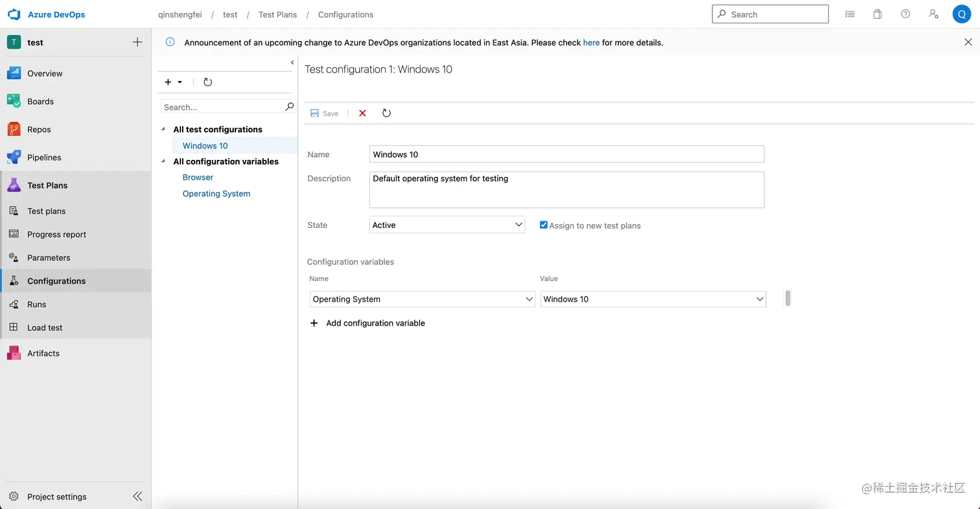Click the plus icon next to test project
980x509 pixels.
click(137, 42)
